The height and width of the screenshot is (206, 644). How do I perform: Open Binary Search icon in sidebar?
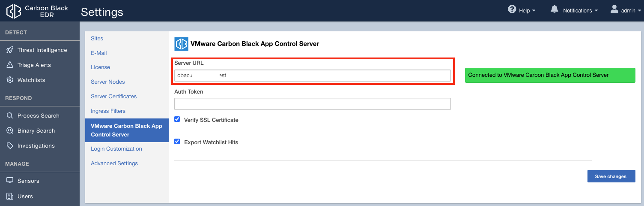point(10,131)
